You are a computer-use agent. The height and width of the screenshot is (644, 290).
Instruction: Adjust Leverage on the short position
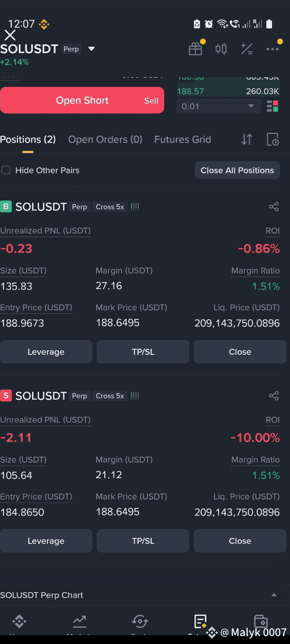(x=46, y=541)
